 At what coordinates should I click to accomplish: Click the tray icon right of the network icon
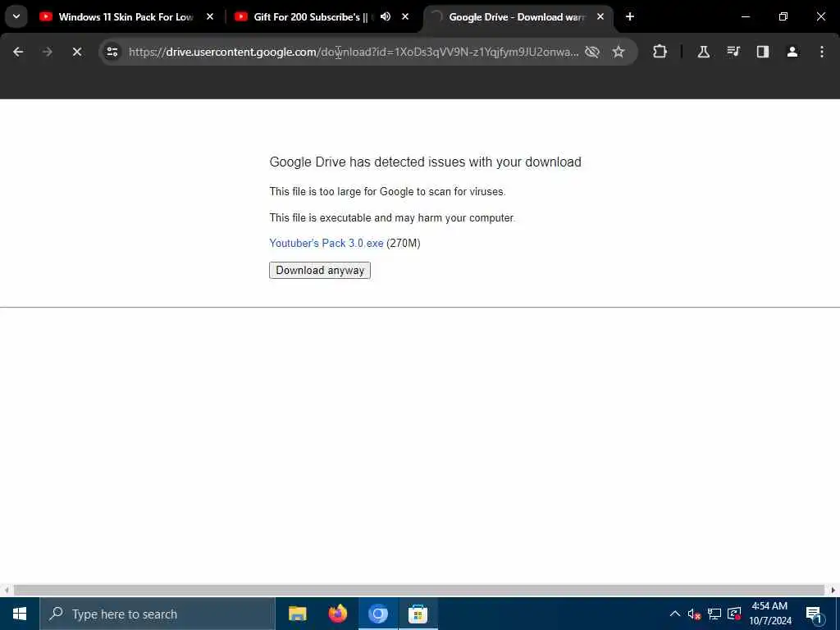pyautogui.click(x=734, y=614)
